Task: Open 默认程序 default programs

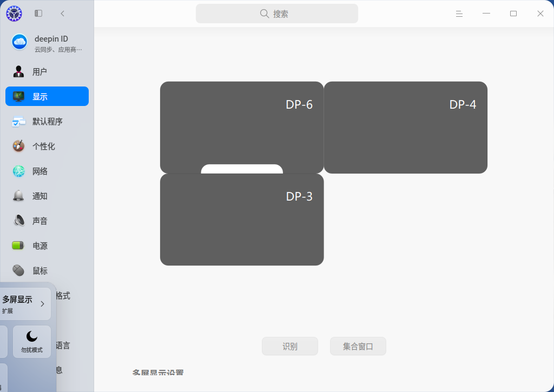Action: 47,122
